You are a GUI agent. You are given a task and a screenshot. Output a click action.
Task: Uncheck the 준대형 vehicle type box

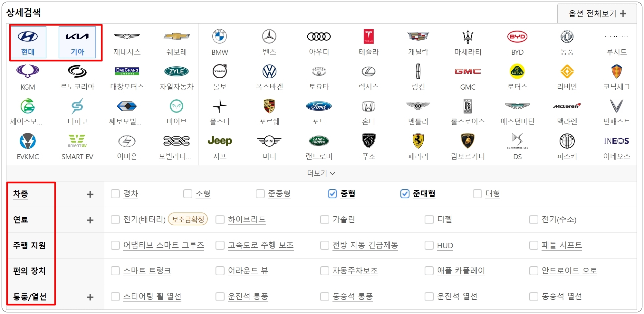405,194
